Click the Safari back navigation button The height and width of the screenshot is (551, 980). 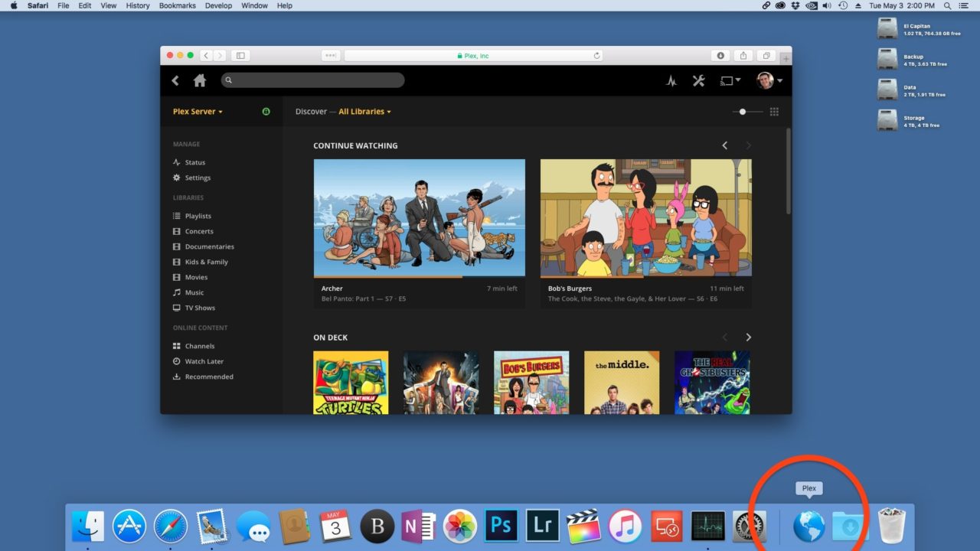pyautogui.click(x=207, y=56)
